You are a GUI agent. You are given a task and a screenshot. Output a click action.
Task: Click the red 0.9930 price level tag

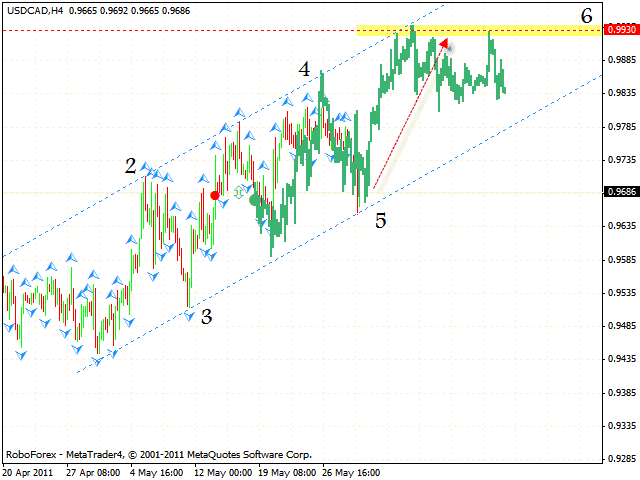pos(620,30)
